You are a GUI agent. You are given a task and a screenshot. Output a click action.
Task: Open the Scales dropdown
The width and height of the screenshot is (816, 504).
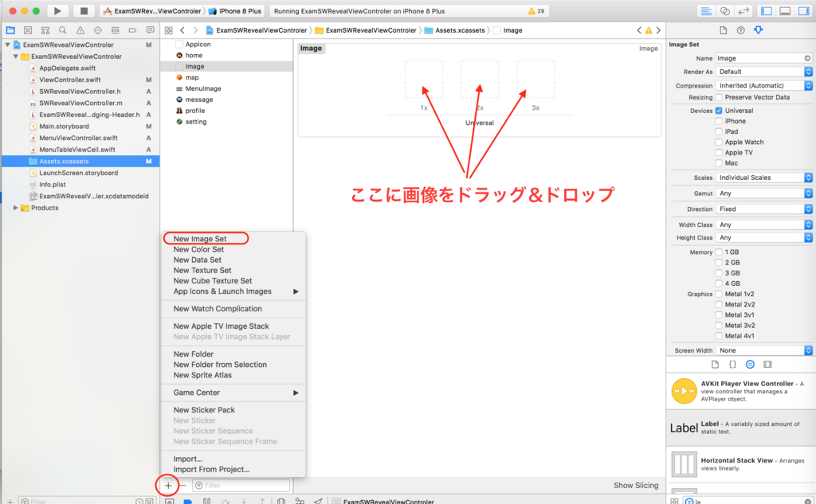coord(764,178)
